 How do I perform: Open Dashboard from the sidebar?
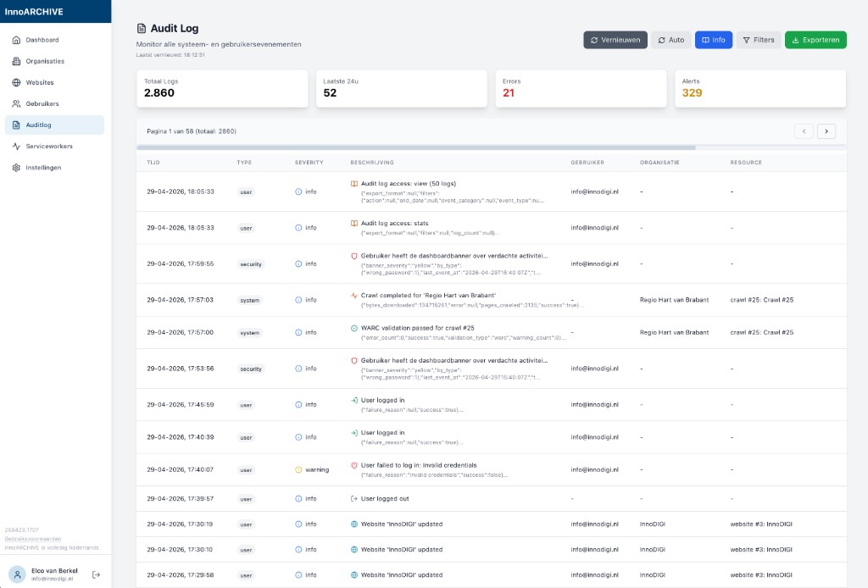42,40
